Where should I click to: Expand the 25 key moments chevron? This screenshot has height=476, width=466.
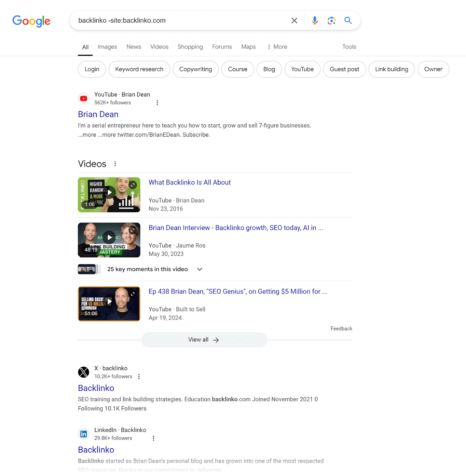(200, 269)
